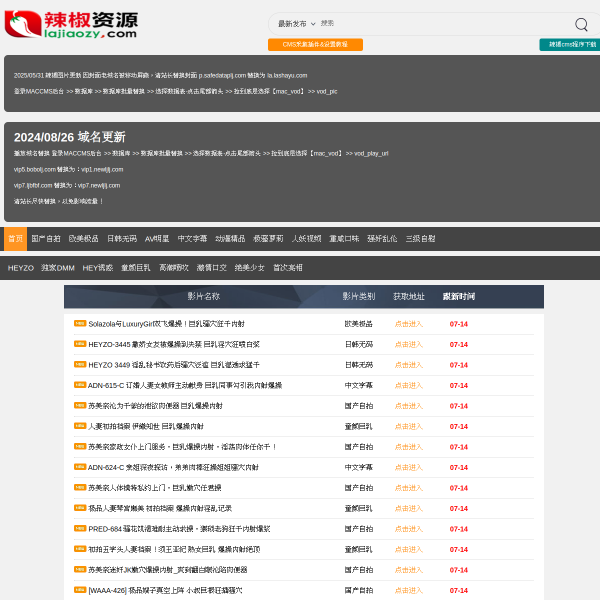This screenshot has height=600, width=600.
Task: Select the 欧美极品 category tab
Action: pyautogui.click(x=83, y=239)
